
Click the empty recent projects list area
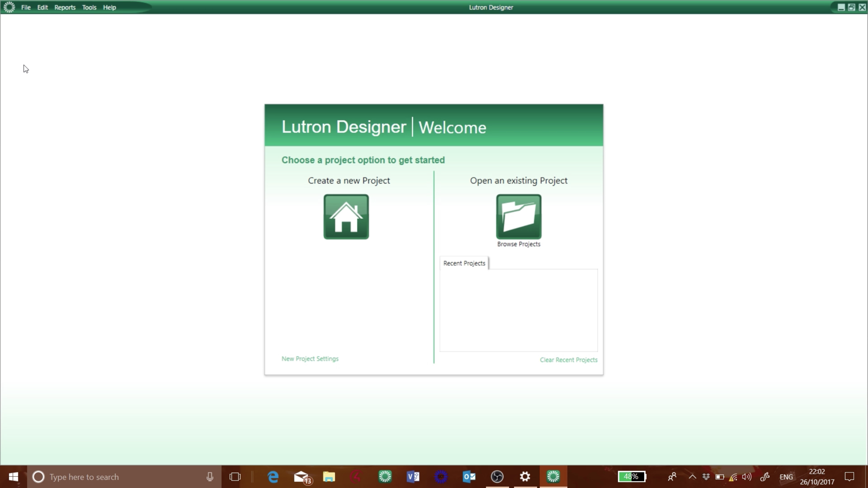point(518,310)
